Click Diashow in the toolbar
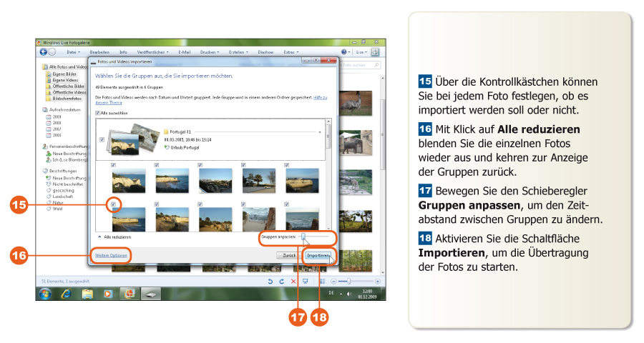This screenshot has width=644, height=343. pyautogui.click(x=265, y=52)
